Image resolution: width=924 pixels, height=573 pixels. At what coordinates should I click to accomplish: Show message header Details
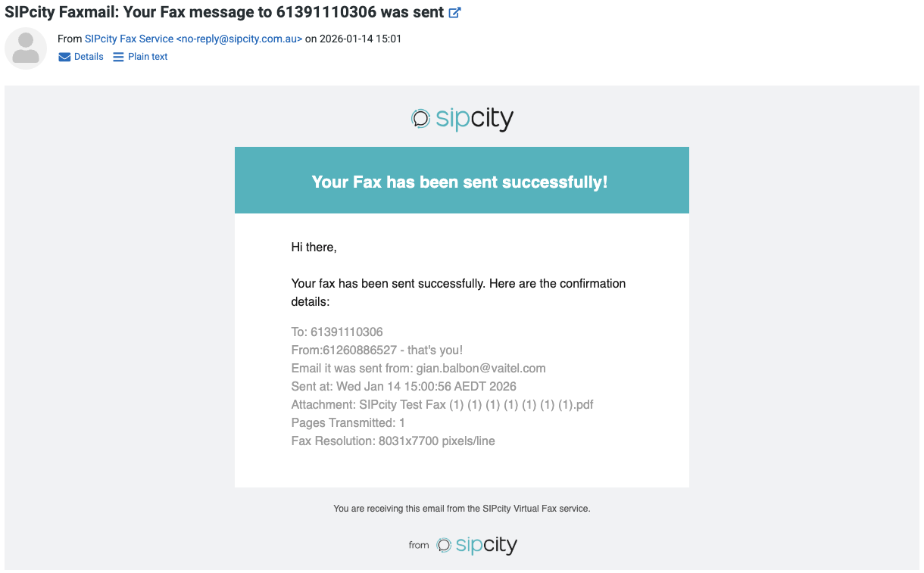[88, 57]
